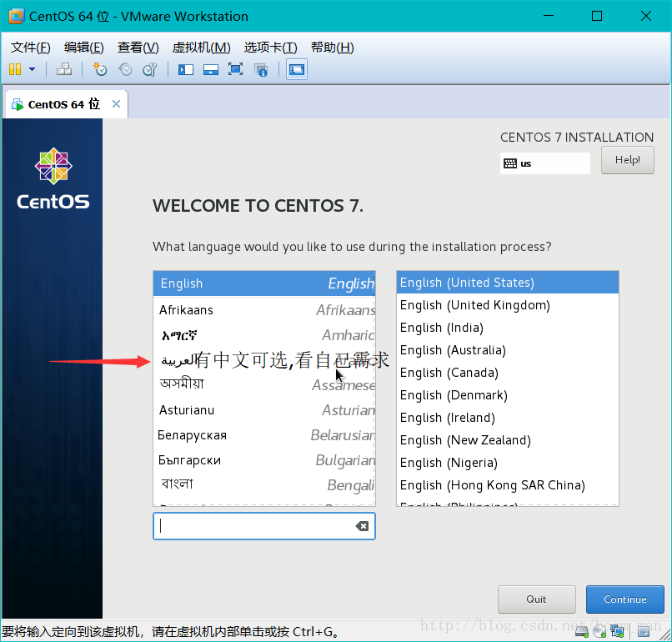Click the message log status bar icon

(x=644, y=631)
